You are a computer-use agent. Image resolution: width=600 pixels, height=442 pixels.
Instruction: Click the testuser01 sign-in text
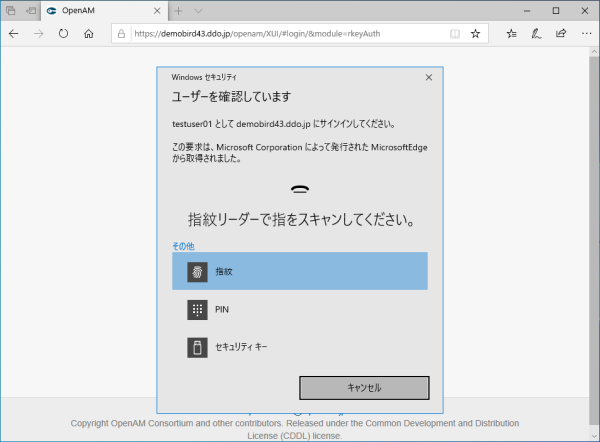284,124
